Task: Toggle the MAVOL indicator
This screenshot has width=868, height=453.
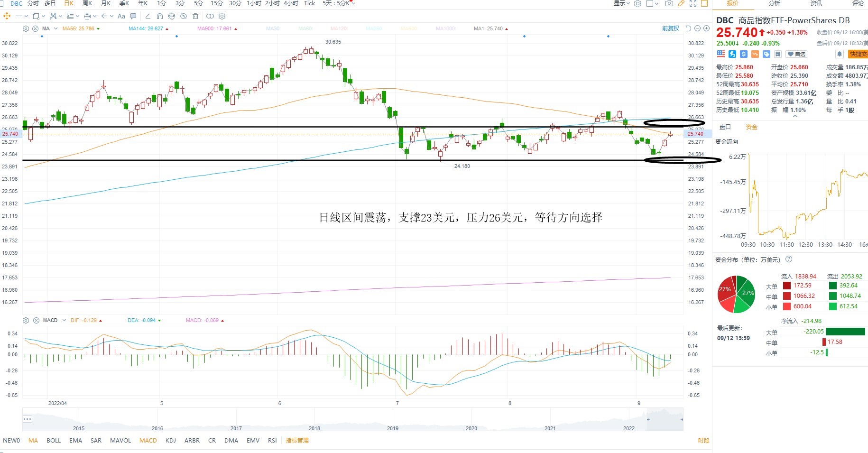Action: [120, 440]
